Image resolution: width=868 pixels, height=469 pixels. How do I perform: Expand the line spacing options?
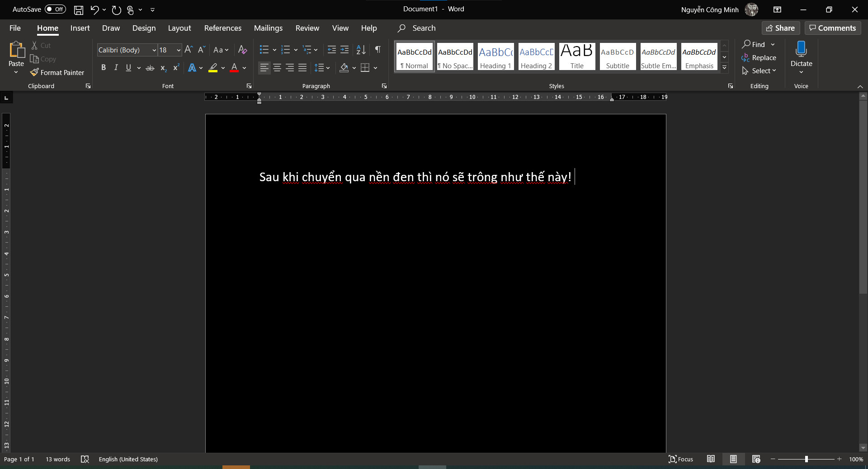coord(327,68)
